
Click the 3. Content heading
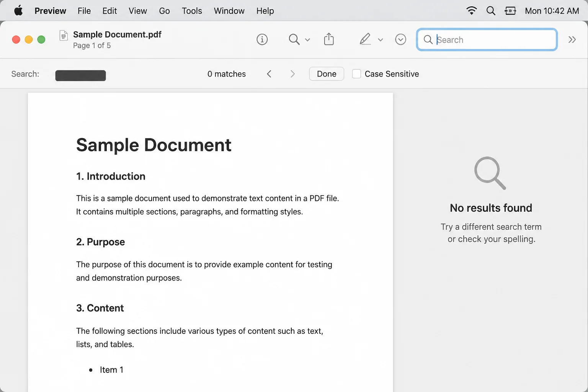pos(100,308)
